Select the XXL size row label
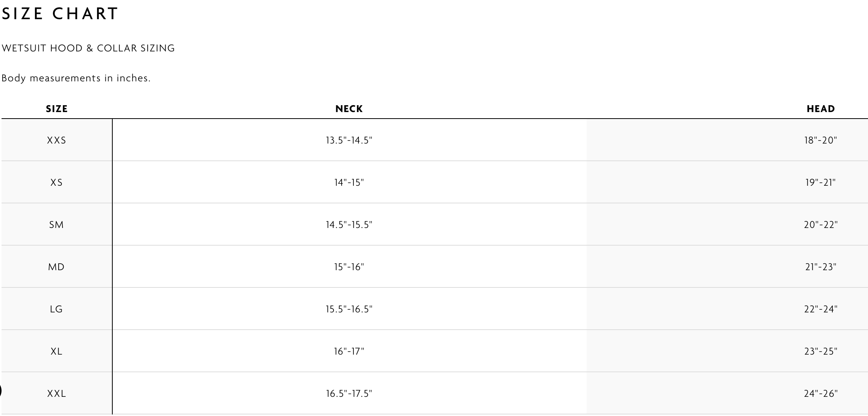The width and height of the screenshot is (868, 416). [57, 394]
